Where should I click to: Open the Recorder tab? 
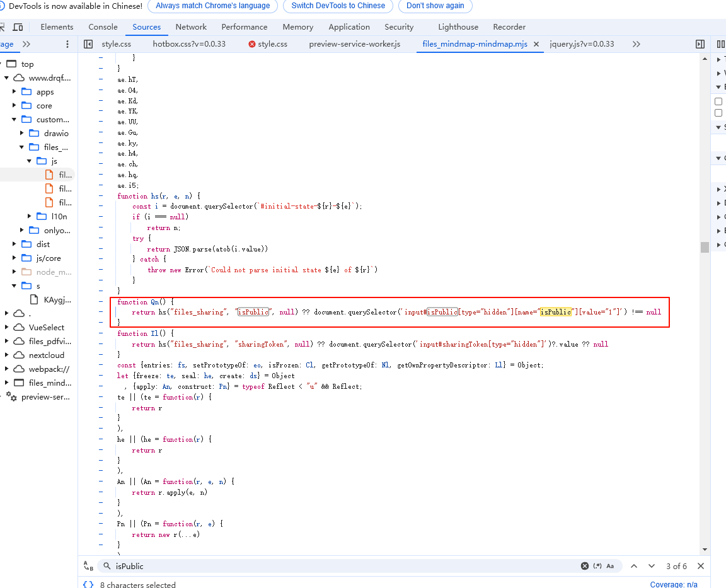(509, 27)
